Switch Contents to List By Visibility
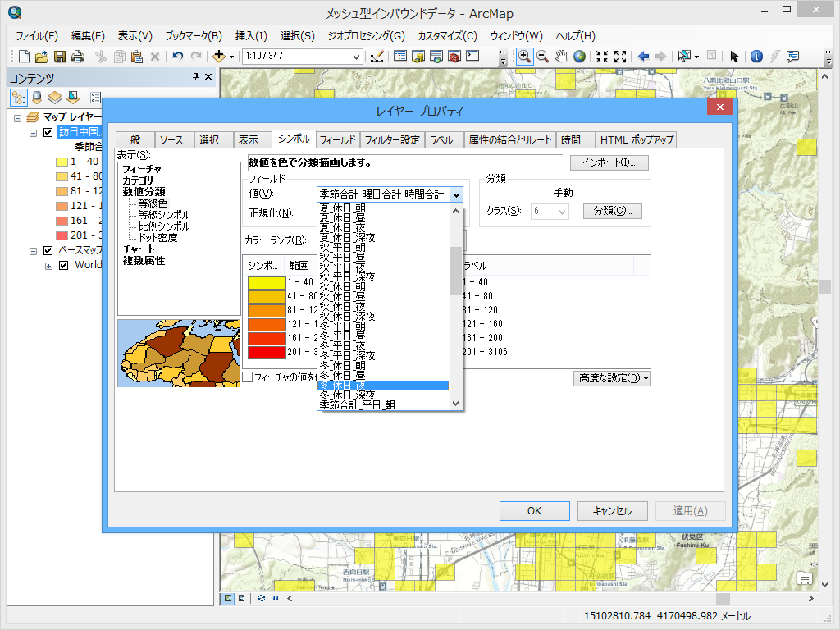840x630 pixels. point(55,98)
